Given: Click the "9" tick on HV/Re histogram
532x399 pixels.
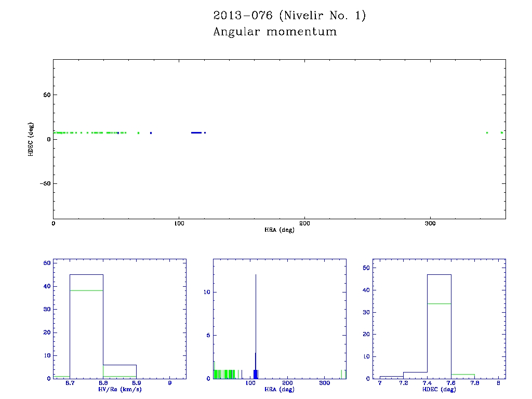Looking at the screenshot, I should point(170,383).
